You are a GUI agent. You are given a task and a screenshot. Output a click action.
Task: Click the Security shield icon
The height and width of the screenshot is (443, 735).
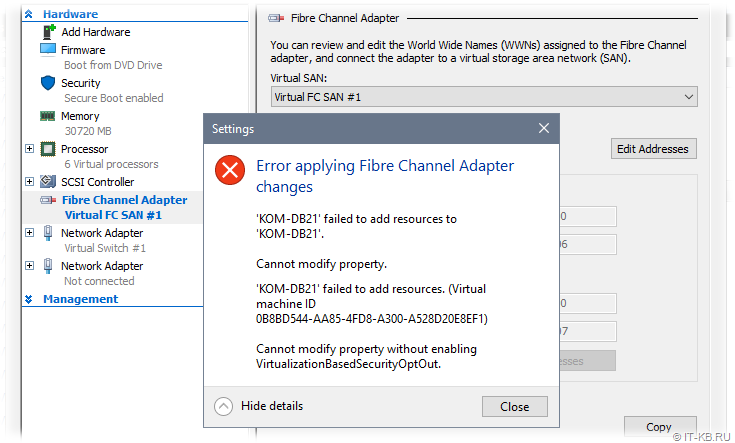tap(48, 83)
